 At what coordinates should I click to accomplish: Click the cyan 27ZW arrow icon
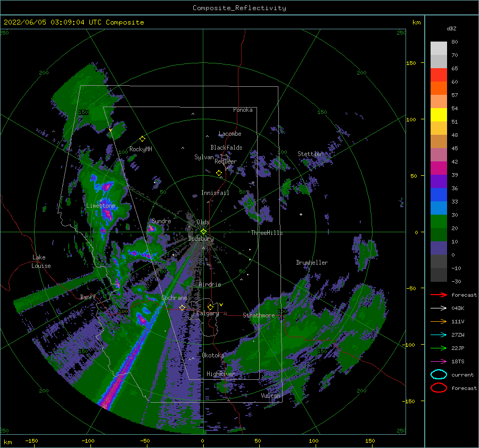[x=439, y=335]
